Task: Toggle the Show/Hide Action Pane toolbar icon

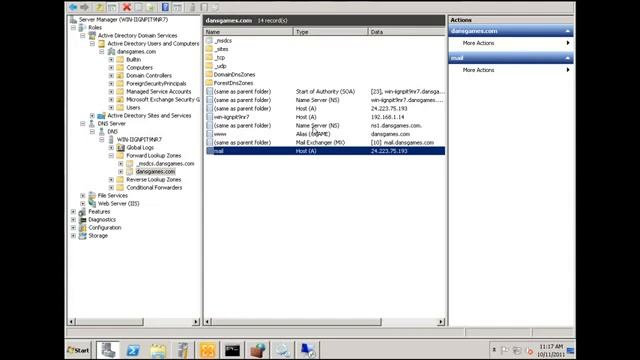Action: click(177, 7)
